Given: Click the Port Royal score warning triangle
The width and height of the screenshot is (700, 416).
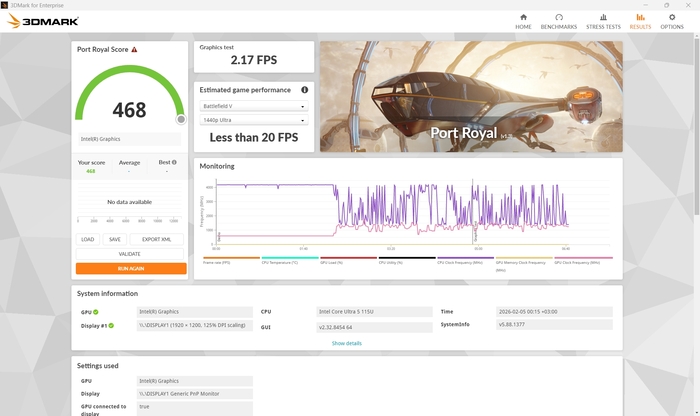Looking at the screenshot, I should tap(134, 49).
